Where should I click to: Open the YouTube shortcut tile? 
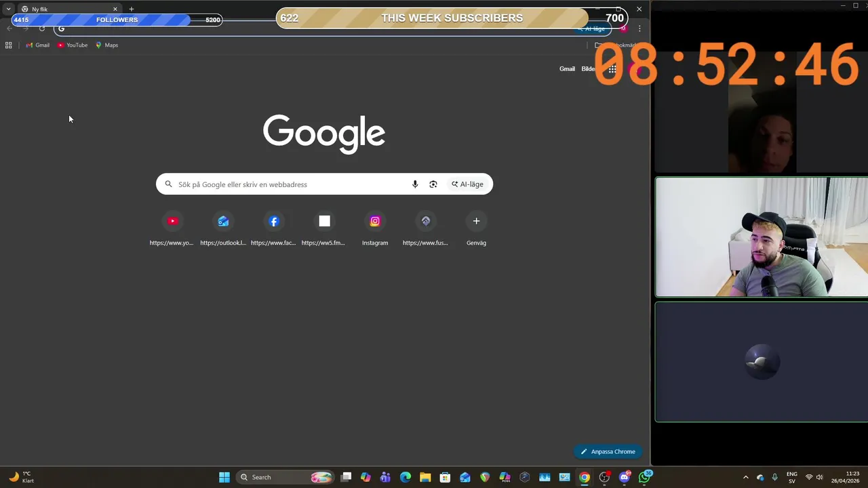point(172,229)
